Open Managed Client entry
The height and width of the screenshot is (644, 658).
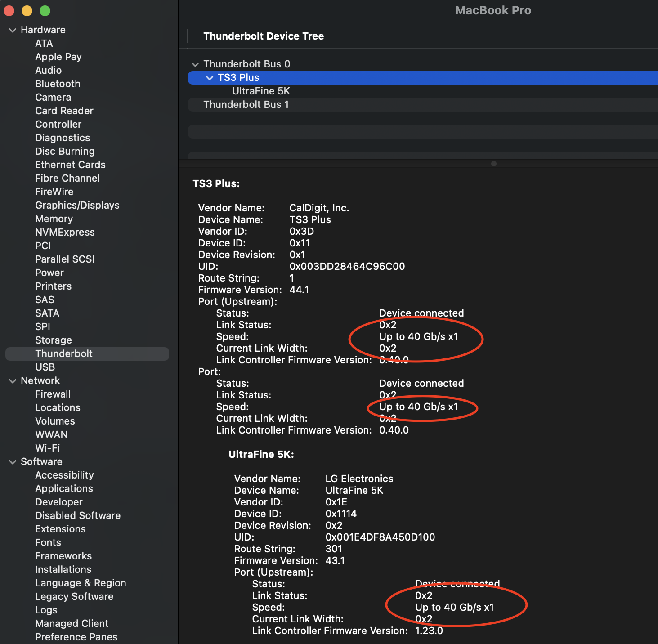(x=72, y=623)
